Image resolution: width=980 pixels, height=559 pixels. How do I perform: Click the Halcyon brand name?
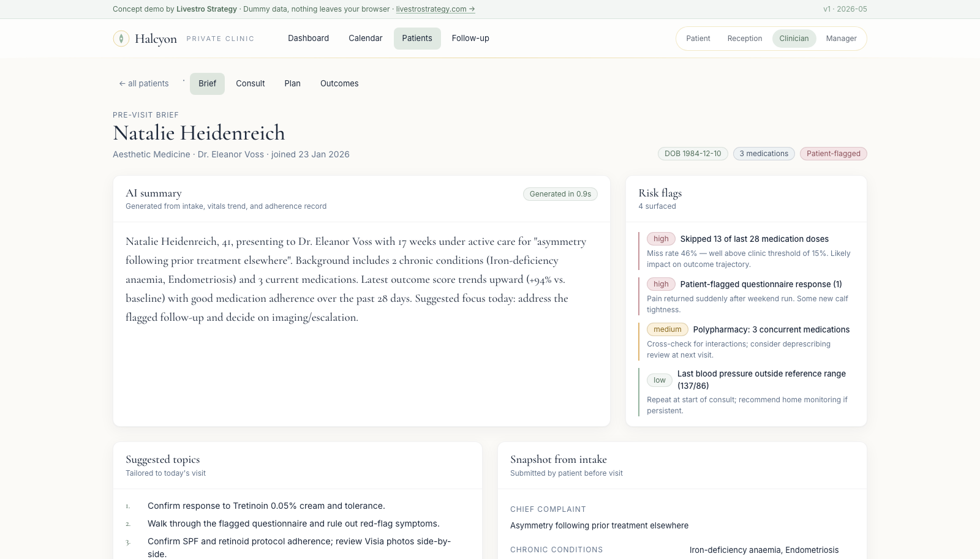pyautogui.click(x=156, y=39)
